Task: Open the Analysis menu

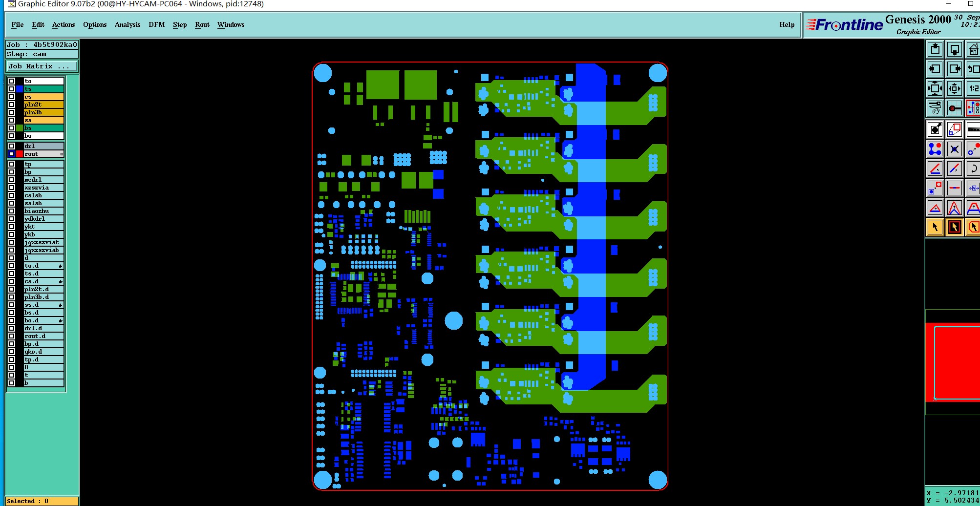Action: [128, 24]
